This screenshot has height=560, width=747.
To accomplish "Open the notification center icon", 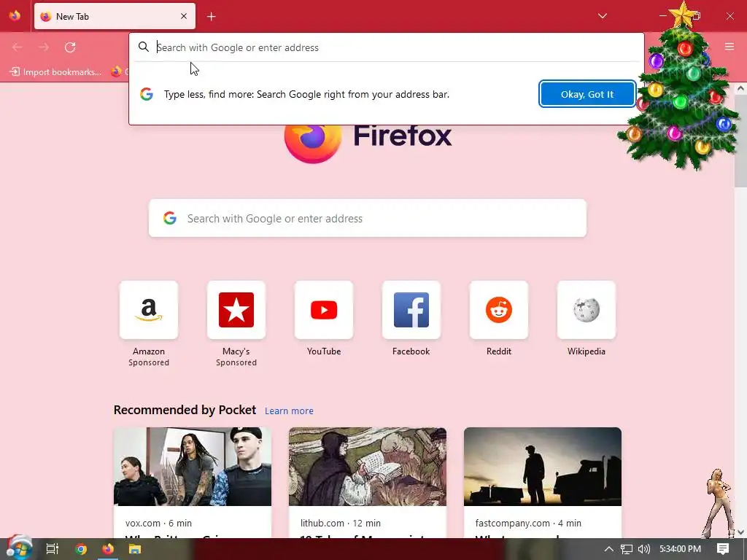I will pyautogui.click(x=723, y=548).
